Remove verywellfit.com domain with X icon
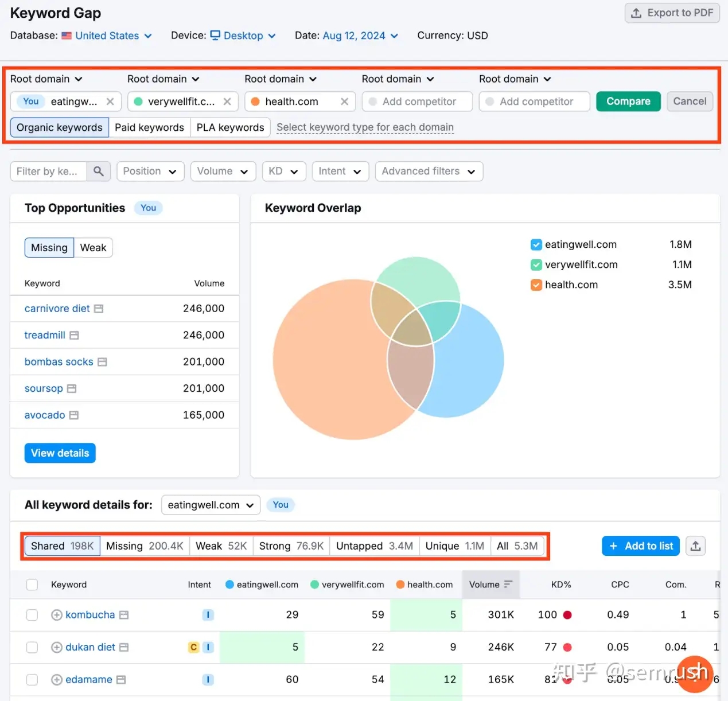Image resolution: width=728 pixels, height=701 pixels. pos(227,102)
